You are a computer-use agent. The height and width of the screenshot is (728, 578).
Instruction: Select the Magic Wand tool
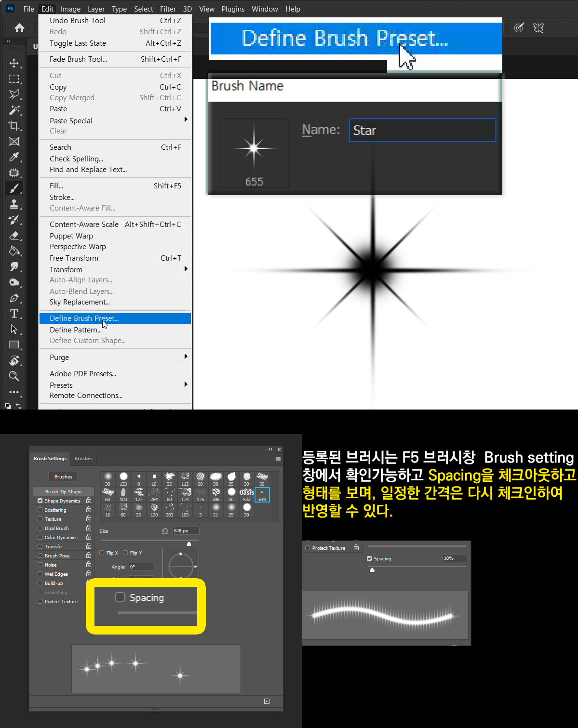14,110
